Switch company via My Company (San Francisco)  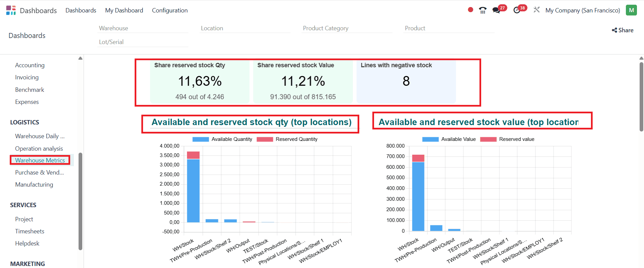pyautogui.click(x=583, y=10)
